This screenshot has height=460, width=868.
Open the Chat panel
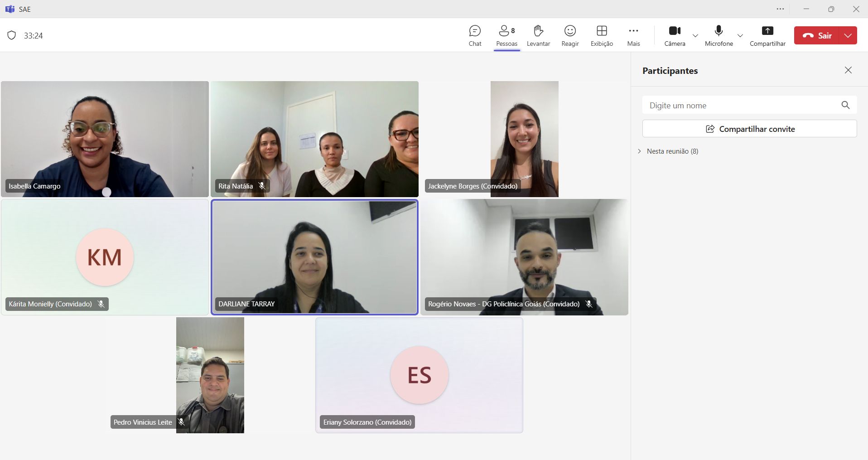click(475, 35)
